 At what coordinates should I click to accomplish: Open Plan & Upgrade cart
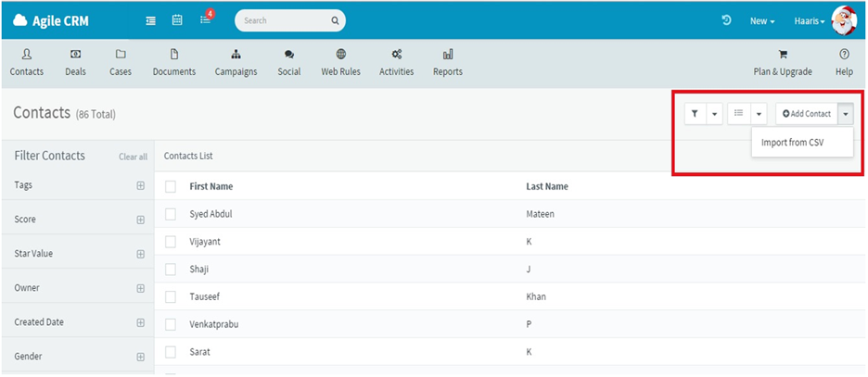click(x=783, y=62)
